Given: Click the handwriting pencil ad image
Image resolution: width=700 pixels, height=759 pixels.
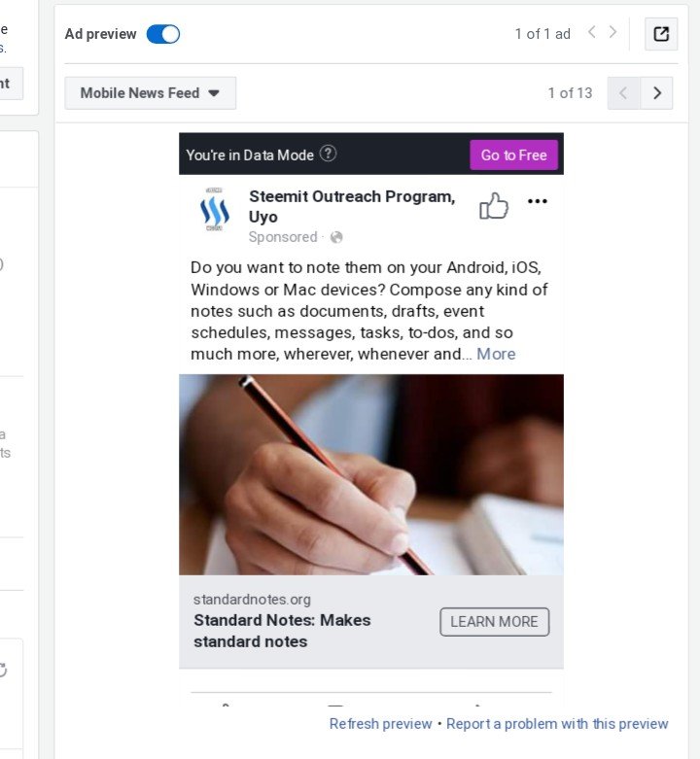Looking at the screenshot, I should 371,474.
